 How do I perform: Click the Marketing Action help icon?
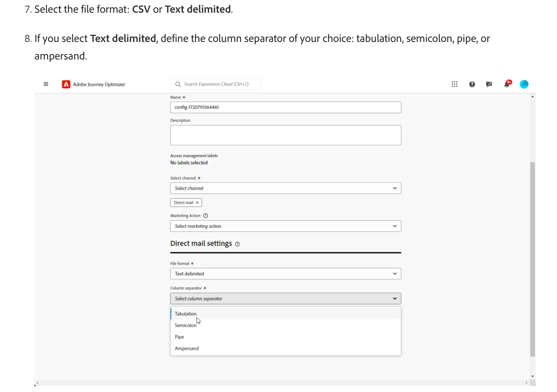pos(206,216)
